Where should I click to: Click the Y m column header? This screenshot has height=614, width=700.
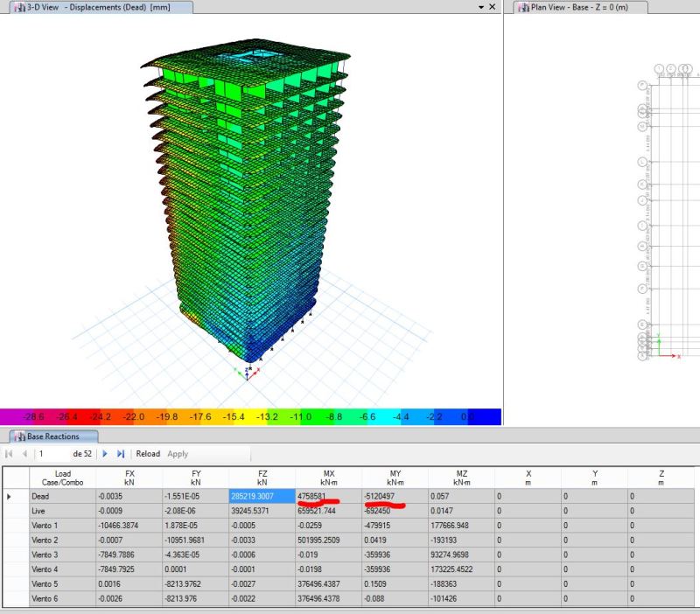pyautogui.click(x=595, y=478)
